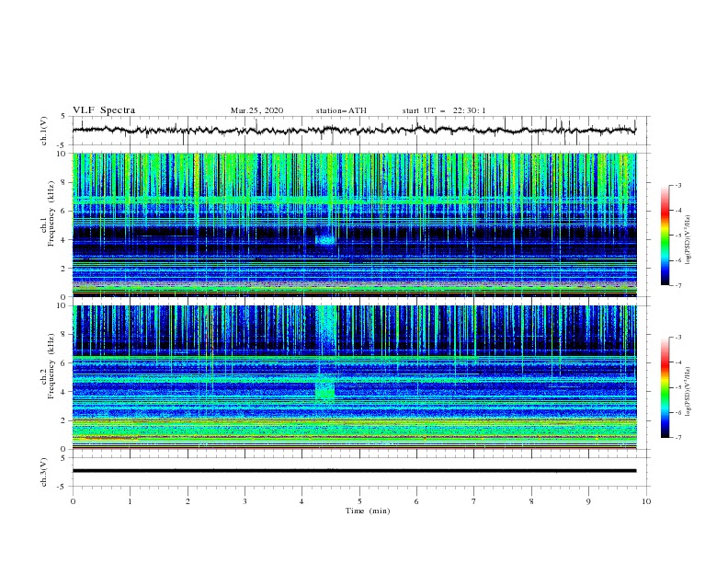This screenshot has width=728, height=563.
Task: Click the "station=ATH" header label
Action: tap(341, 110)
